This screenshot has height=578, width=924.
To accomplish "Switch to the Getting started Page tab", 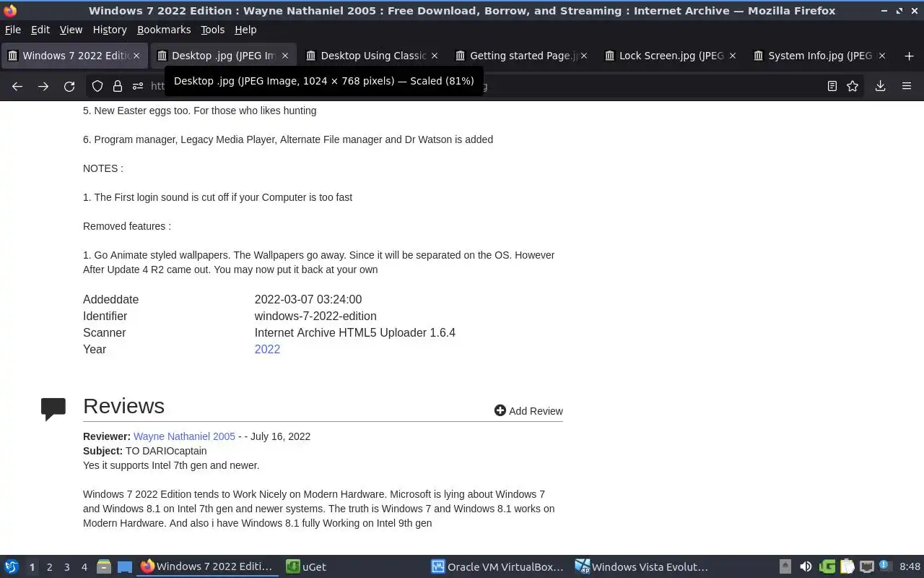I will 521,56.
